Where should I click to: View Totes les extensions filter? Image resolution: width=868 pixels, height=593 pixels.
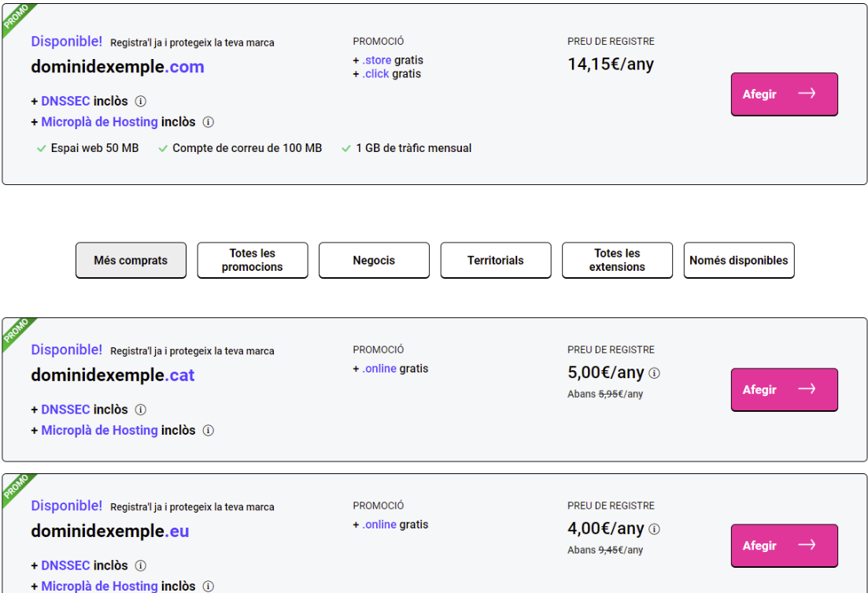coord(617,260)
